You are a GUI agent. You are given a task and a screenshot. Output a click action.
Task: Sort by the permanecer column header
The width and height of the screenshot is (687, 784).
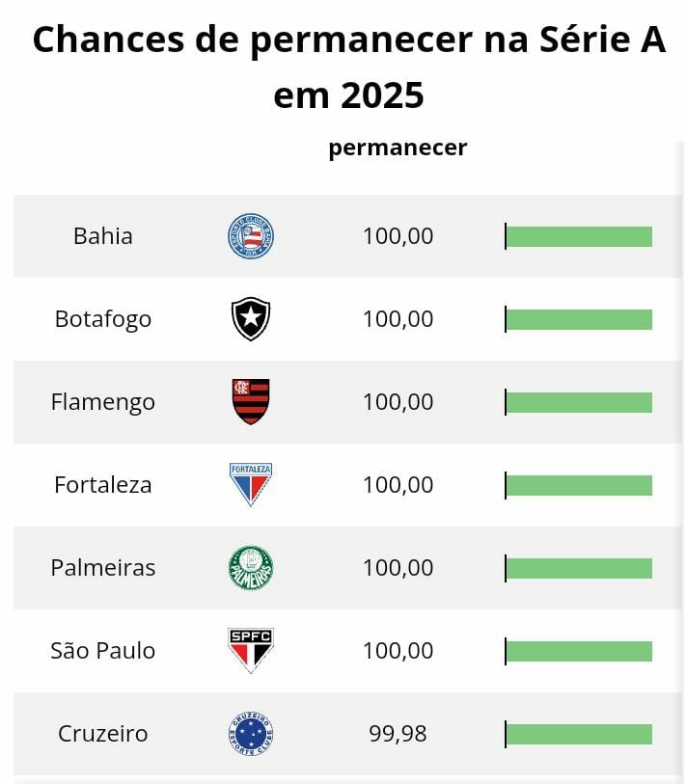coord(398,149)
